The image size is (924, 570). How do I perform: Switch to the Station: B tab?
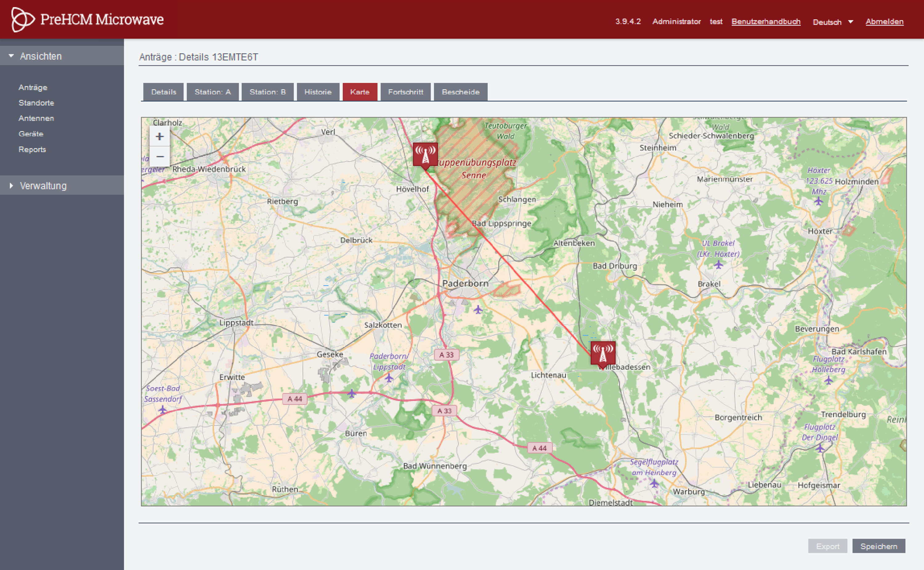coord(268,92)
